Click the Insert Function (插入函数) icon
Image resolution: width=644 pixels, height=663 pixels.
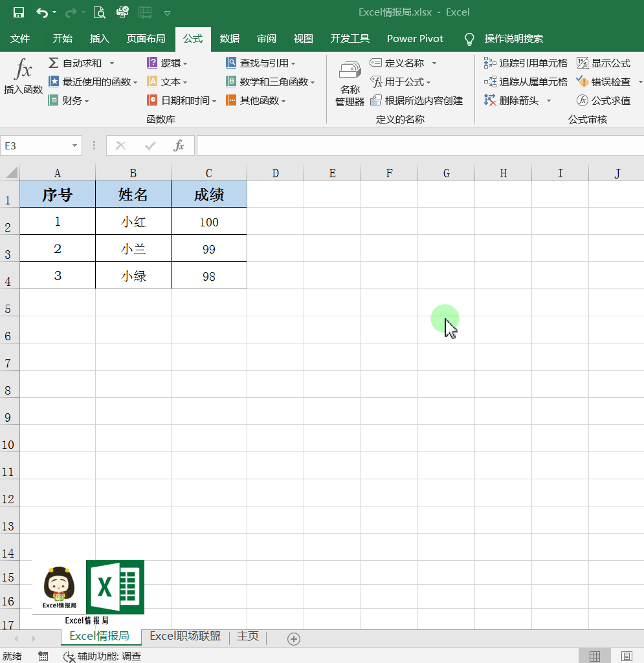coord(23,76)
